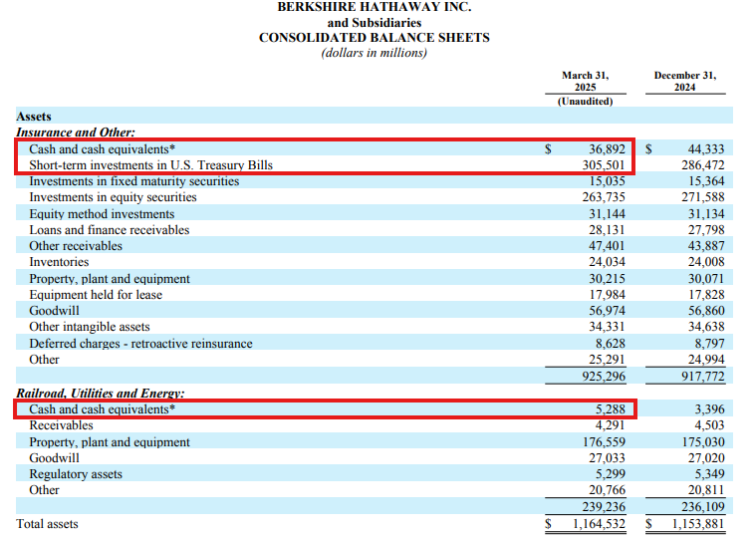Screen dimensions: 756x538
Task: Select the March 31, 2025 column header
Action: tap(585, 81)
